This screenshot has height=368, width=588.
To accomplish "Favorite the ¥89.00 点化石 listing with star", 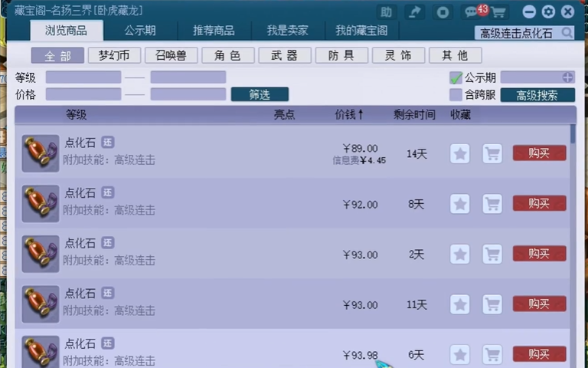I will [459, 153].
